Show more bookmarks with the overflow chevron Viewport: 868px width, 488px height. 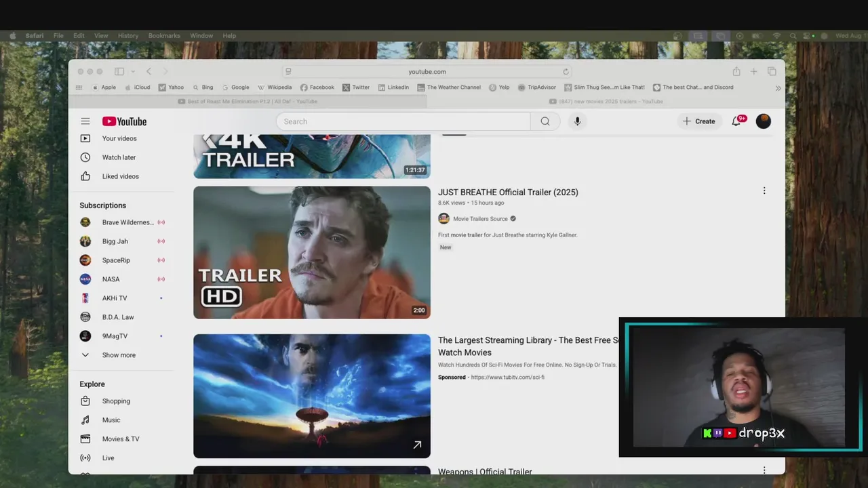coord(778,87)
